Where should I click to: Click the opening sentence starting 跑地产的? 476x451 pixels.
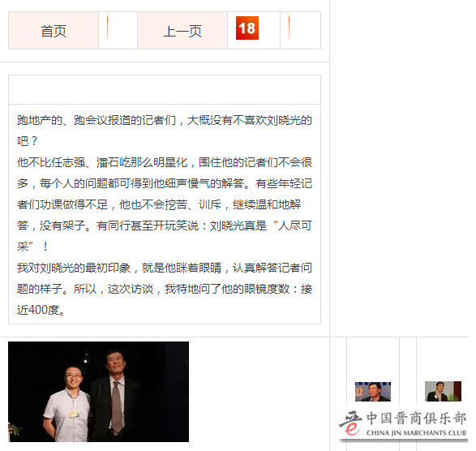[x=165, y=131]
